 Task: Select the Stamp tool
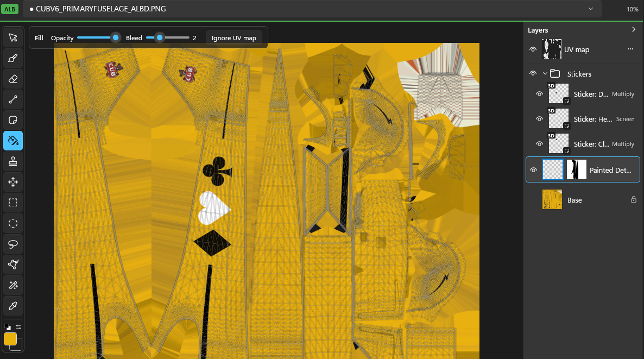click(x=12, y=161)
